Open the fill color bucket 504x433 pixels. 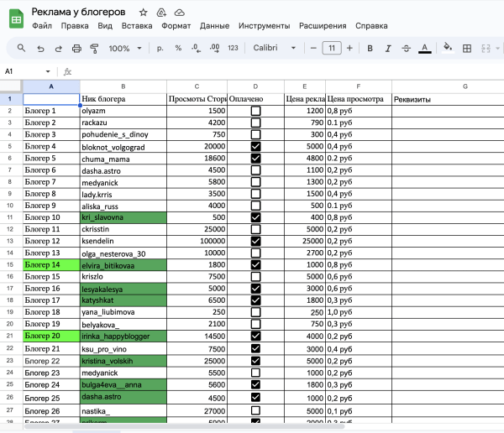pos(448,49)
